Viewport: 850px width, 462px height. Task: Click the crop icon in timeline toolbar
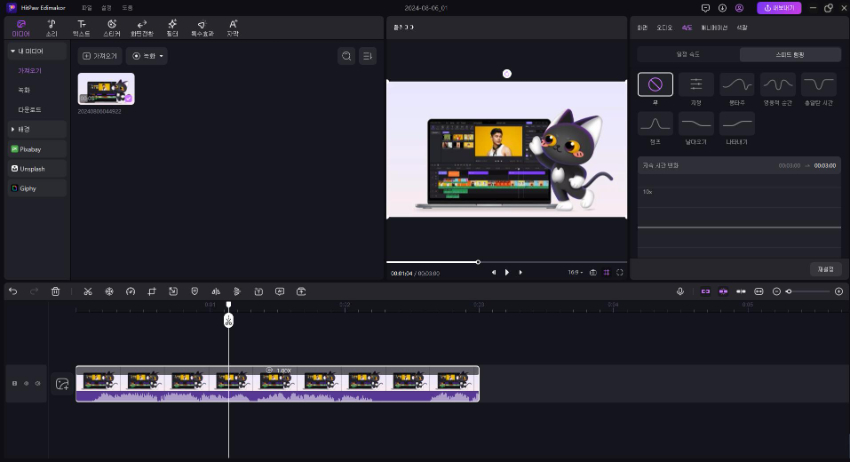152,291
